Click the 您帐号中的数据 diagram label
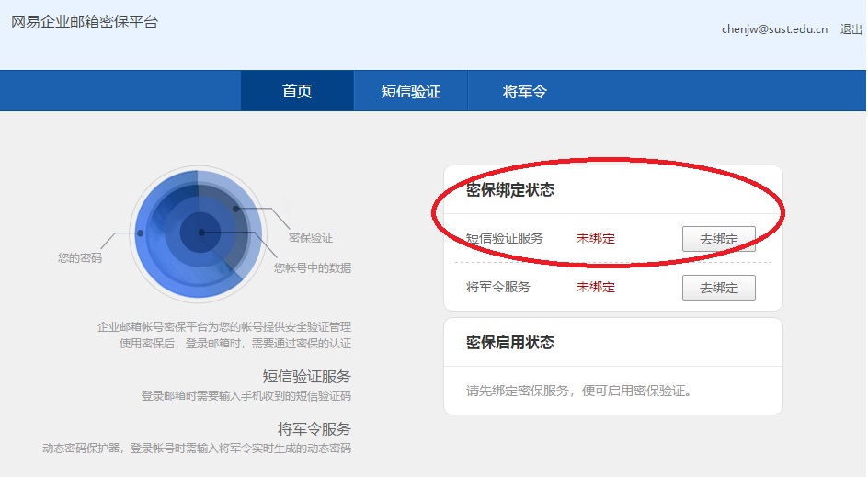Image resolution: width=868 pixels, height=477 pixels. 313,267
